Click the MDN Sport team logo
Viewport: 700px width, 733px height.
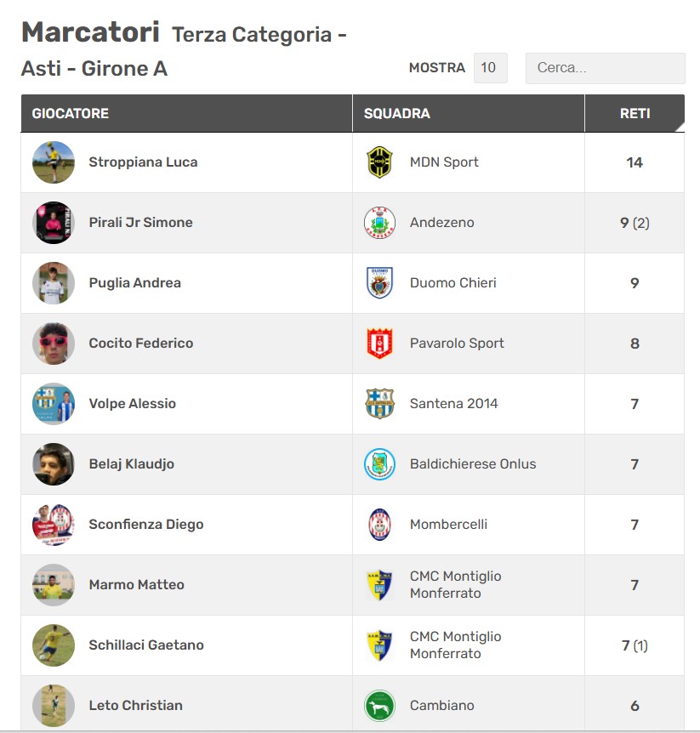[x=379, y=162]
